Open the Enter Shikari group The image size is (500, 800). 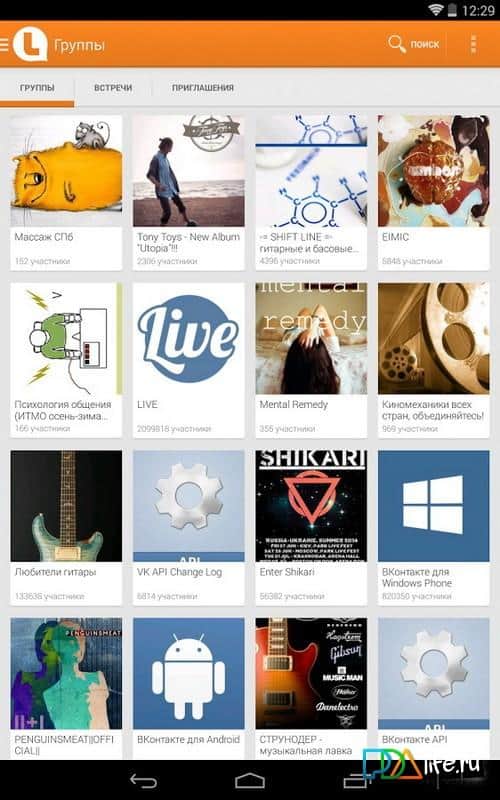pyautogui.click(x=311, y=528)
